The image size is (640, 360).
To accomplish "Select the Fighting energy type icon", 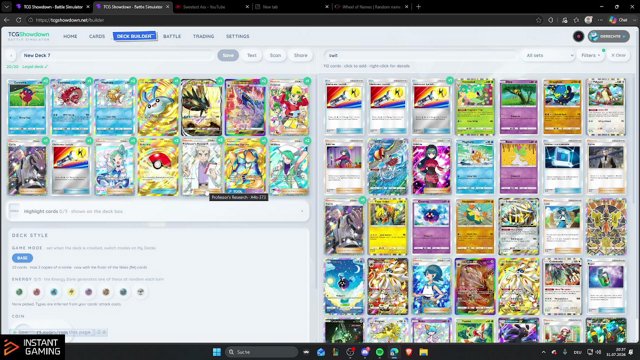I will coord(106,292).
